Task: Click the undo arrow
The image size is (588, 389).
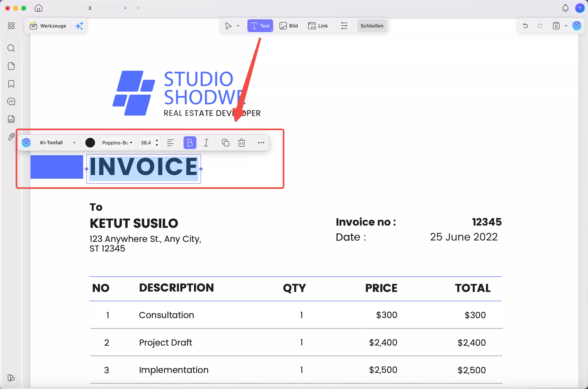Action: tap(526, 26)
